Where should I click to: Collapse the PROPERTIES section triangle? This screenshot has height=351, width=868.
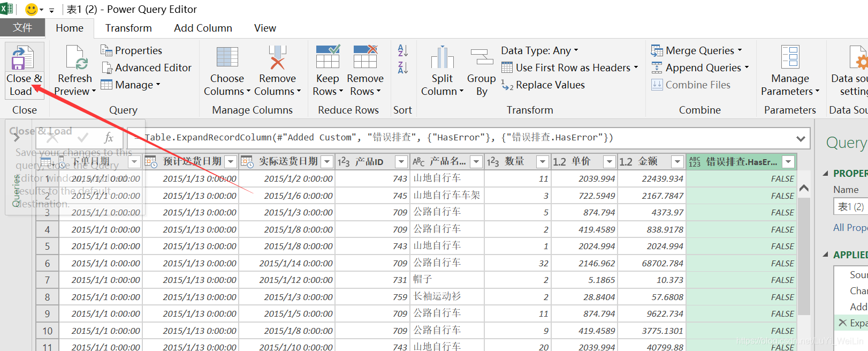[825, 174]
